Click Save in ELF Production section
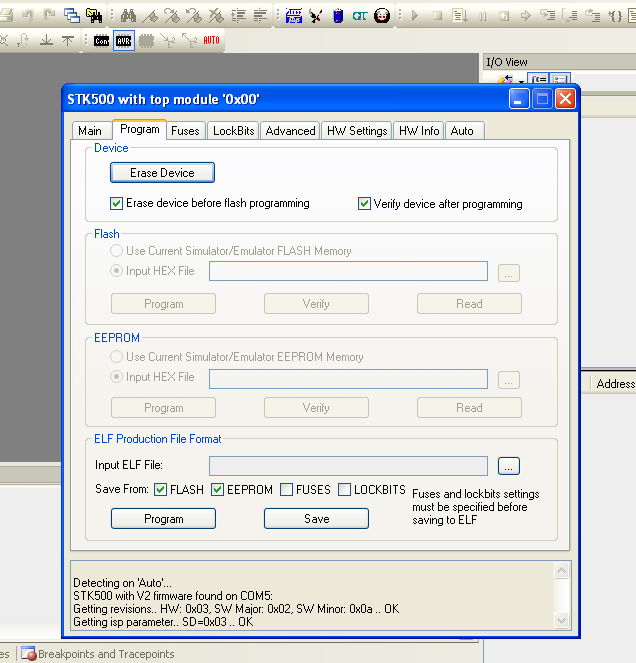The height and width of the screenshot is (663, 636). (x=316, y=519)
